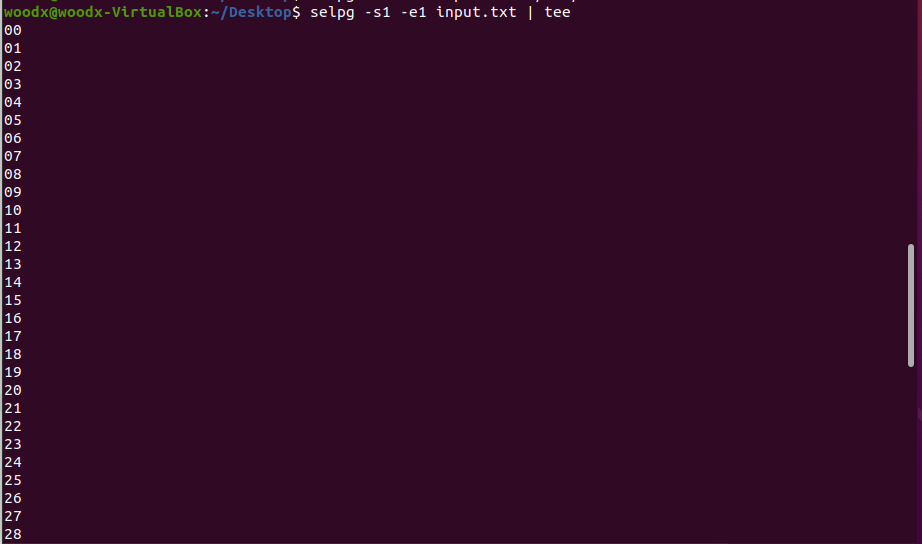Click output line 16
Viewport: 922px width, 544px height.
(13, 318)
